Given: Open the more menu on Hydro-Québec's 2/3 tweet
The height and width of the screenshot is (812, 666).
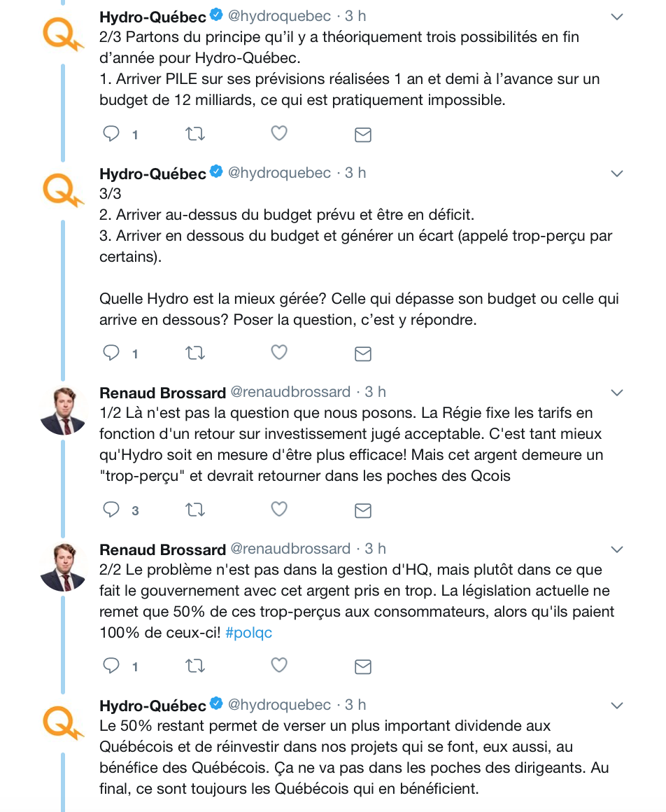Looking at the screenshot, I should tap(617, 16).
